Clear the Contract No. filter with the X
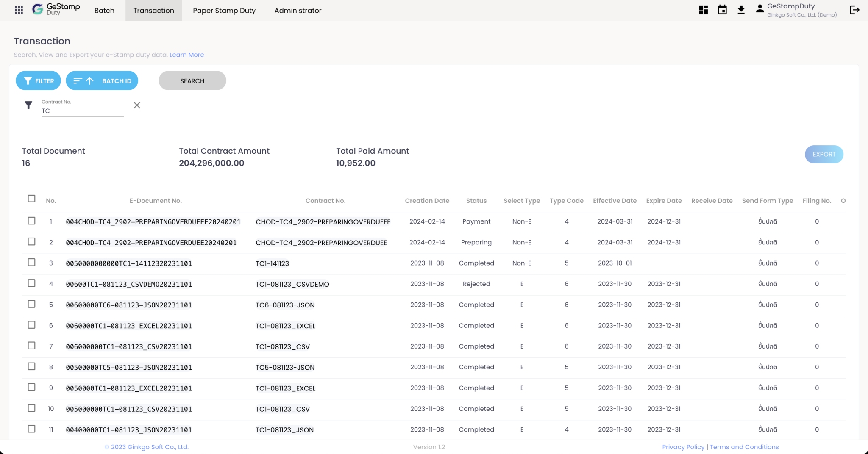The height and width of the screenshot is (454, 868). (x=136, y=105)
